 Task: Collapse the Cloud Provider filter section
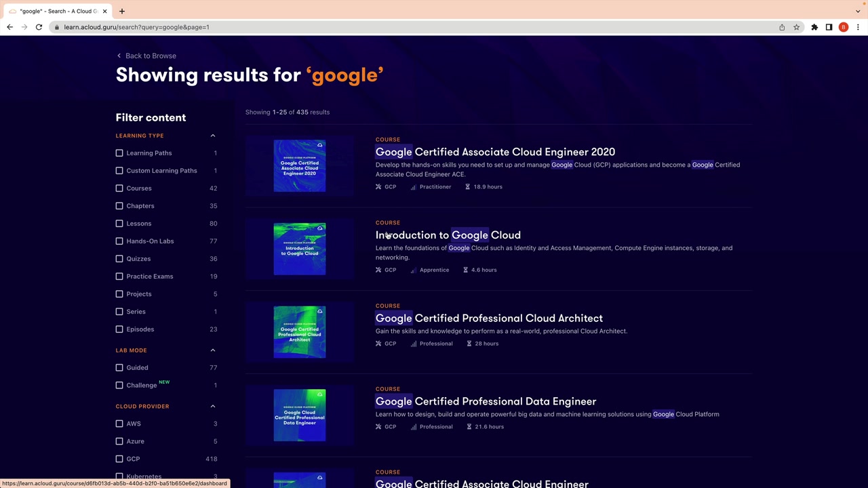[212, 406]
